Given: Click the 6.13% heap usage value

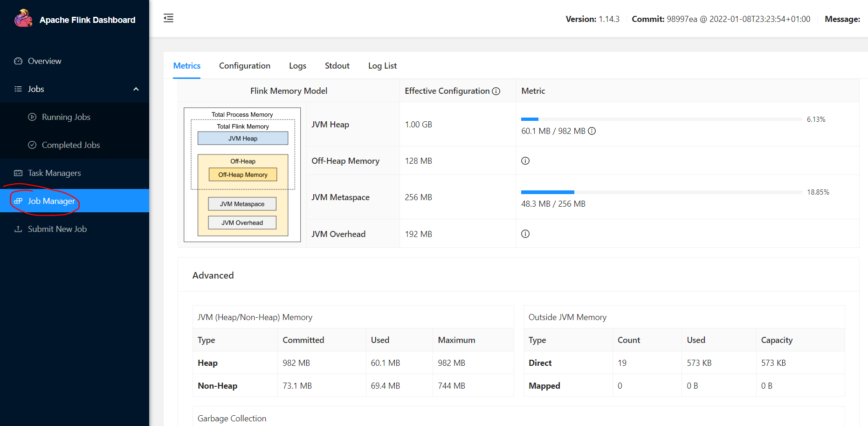Looking at the screenshot, I should click(816, 119).
